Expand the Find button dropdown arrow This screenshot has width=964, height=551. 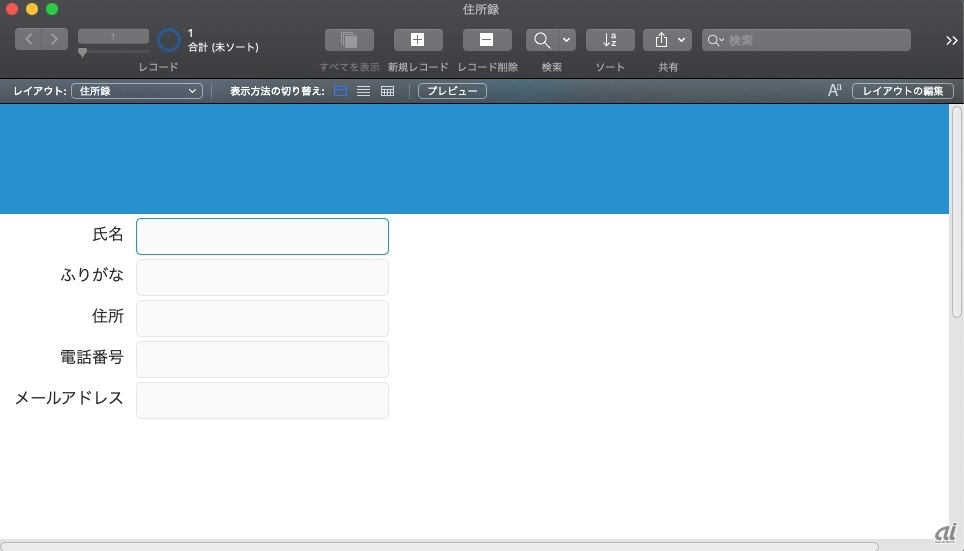567,40
